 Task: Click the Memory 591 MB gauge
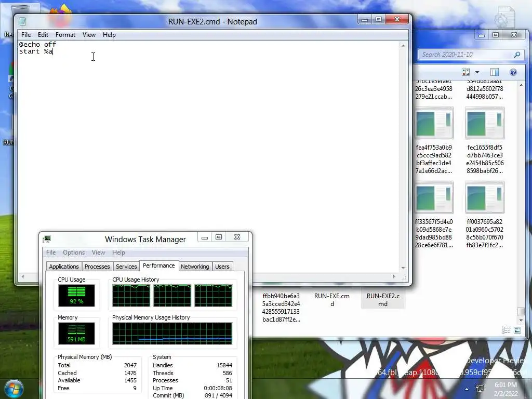click(x=76, y=334)
